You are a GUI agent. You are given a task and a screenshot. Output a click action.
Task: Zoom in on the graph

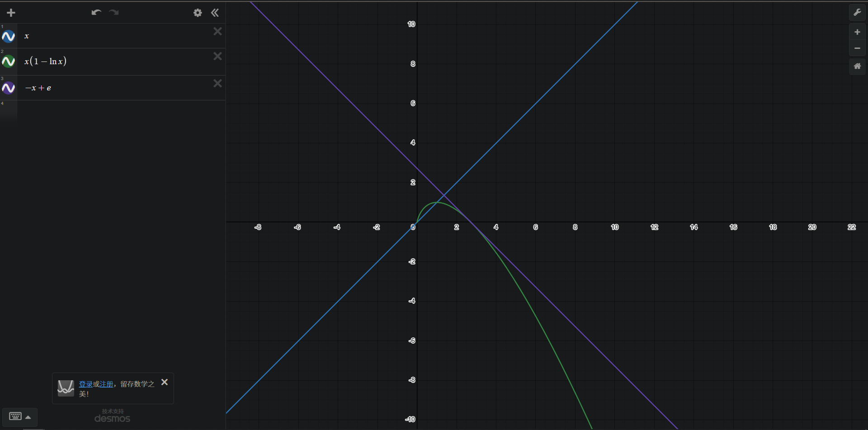point(857,32)
